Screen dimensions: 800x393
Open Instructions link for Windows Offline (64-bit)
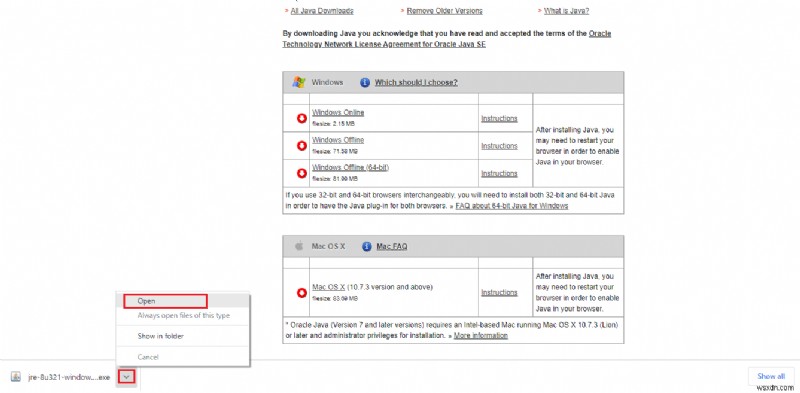pyautogui.click(x=499, y=174)
